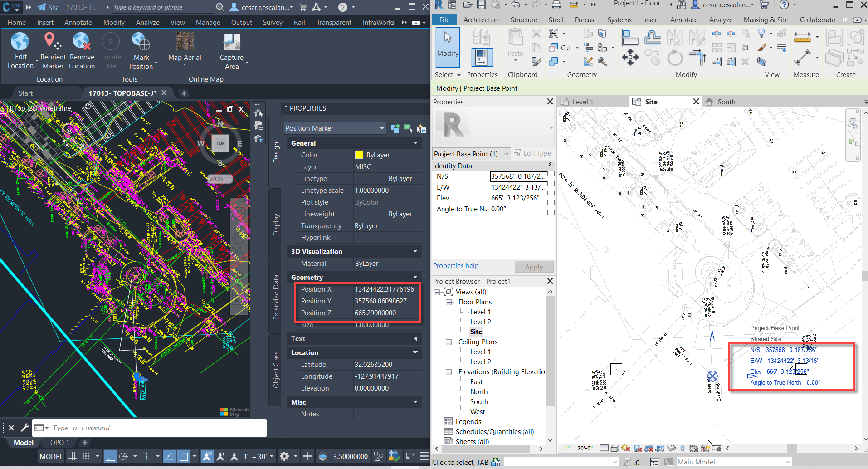Viewport: 868px width, 469px height.
Task: Collapse Floor Plans in the Project Browser
Action: coord(449,302)
